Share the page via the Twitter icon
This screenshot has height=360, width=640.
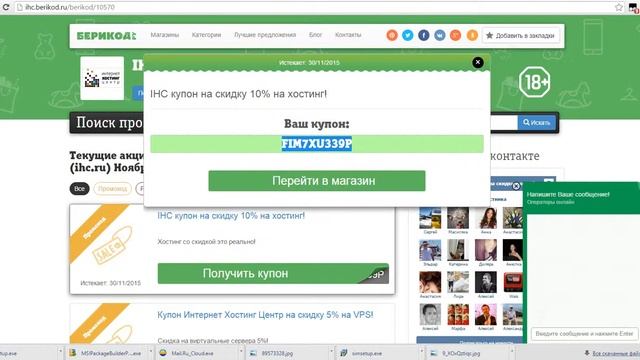(407, 36)
